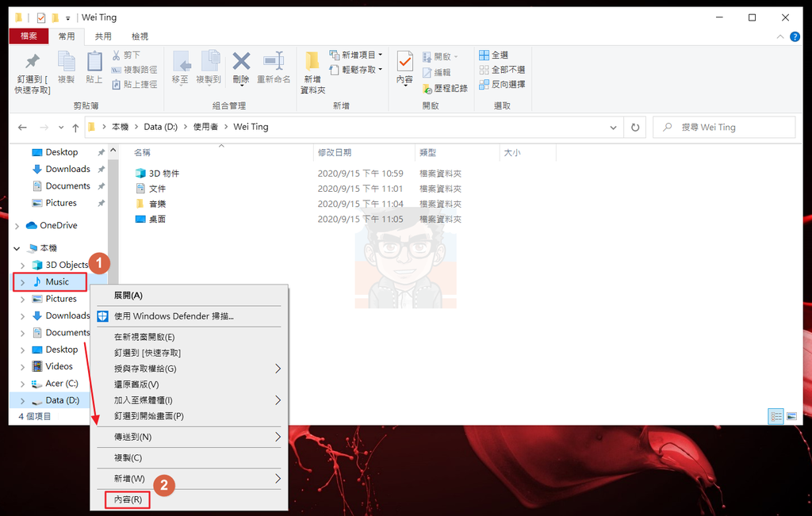Open the address bar history dropdown
This screenshot has width=812, height=516.
pyautogui.click(x=613, y=128)
